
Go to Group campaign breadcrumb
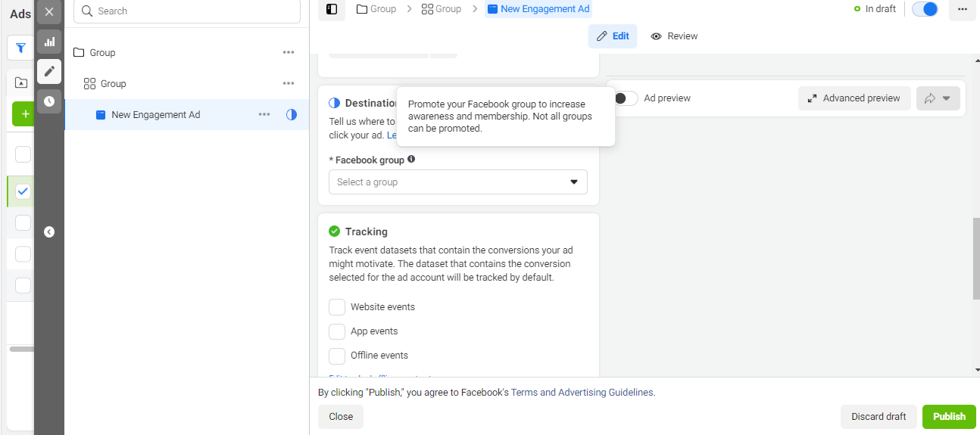coord(376,9)
